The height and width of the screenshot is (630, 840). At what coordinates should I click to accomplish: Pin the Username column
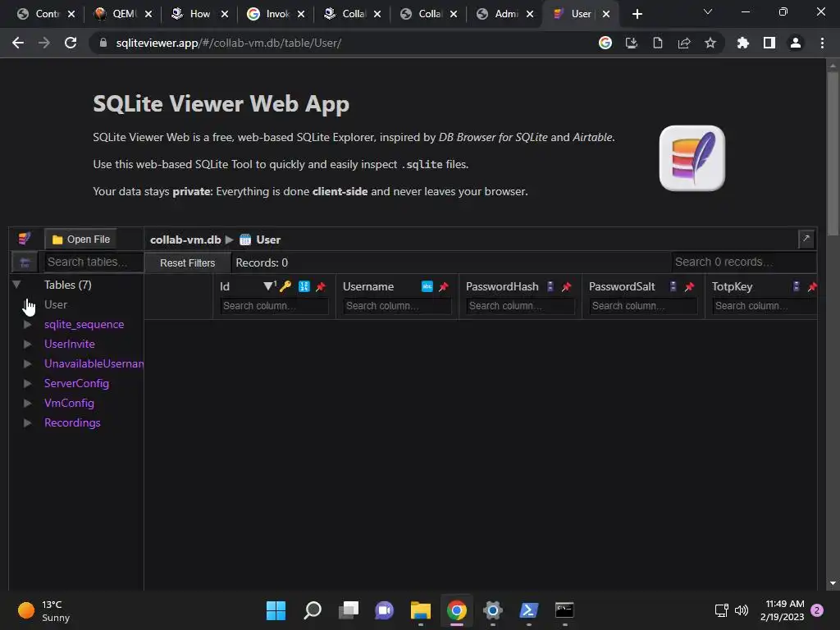point(443,287)
